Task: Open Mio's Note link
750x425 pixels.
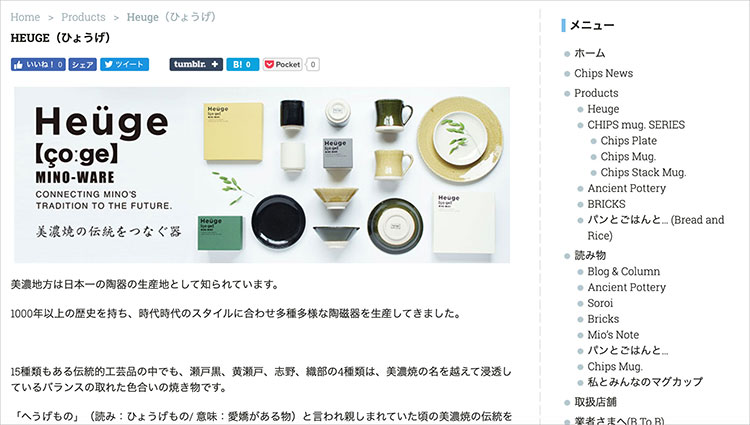Action: click(x=613, y=335)
